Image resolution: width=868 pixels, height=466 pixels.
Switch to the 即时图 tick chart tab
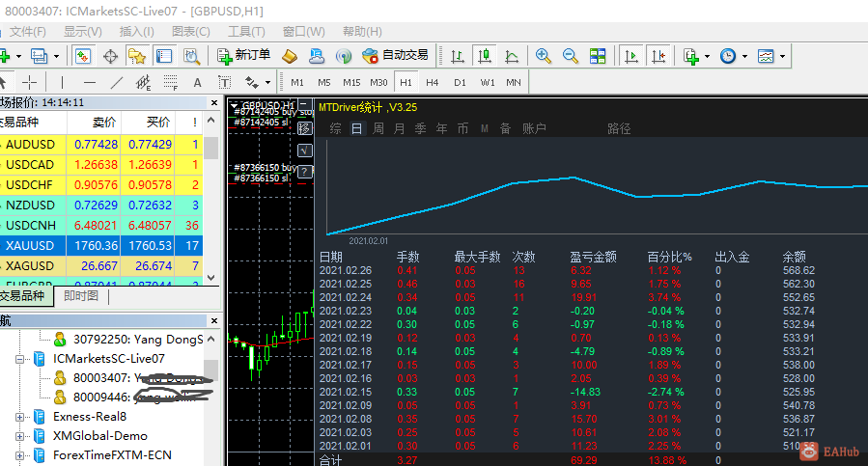pos(81,295)
